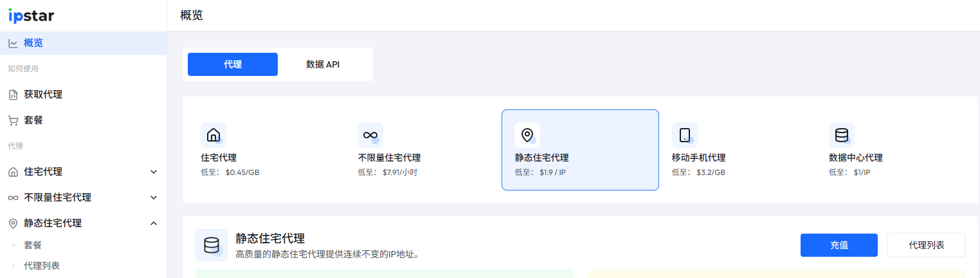Viewport: 980px width, 278px height.
Task: Switch to the 数据 API tab
Action: (323, 64)
